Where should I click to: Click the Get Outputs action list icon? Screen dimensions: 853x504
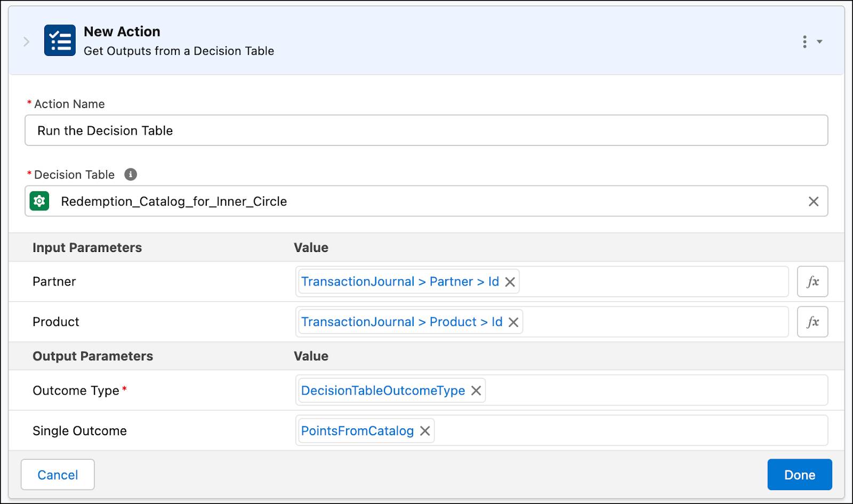[x=60, y=40]
